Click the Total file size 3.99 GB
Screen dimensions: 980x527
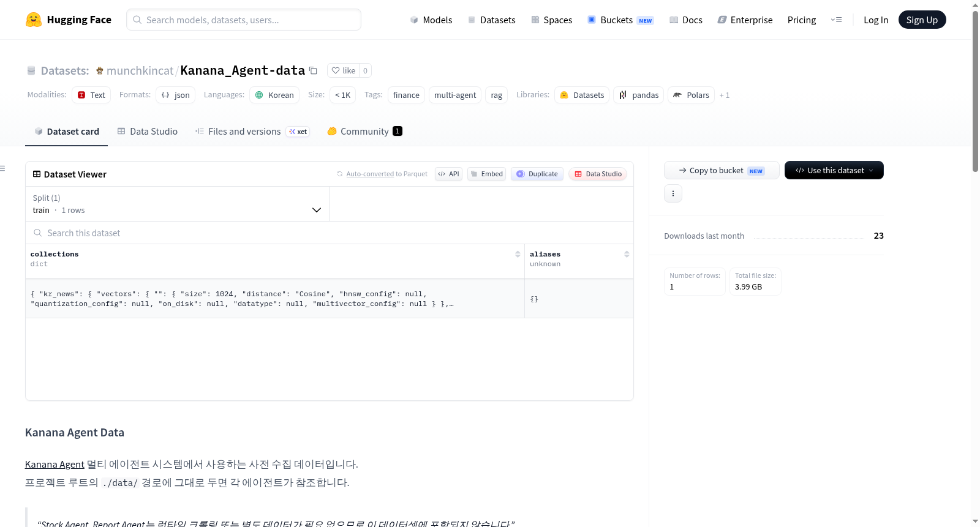[755, 282]
